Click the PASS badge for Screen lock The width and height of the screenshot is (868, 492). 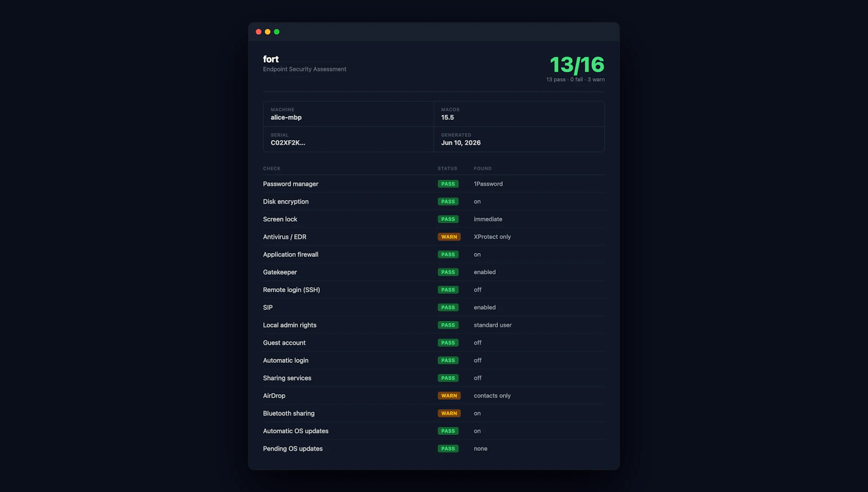point(448,219)
